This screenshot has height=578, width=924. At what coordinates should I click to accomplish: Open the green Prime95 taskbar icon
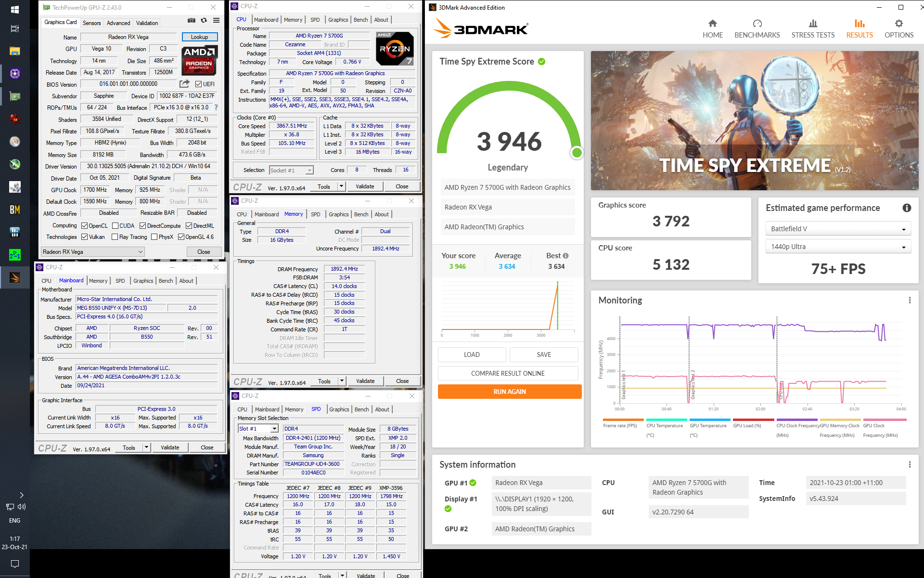click(x=15, y=255)
